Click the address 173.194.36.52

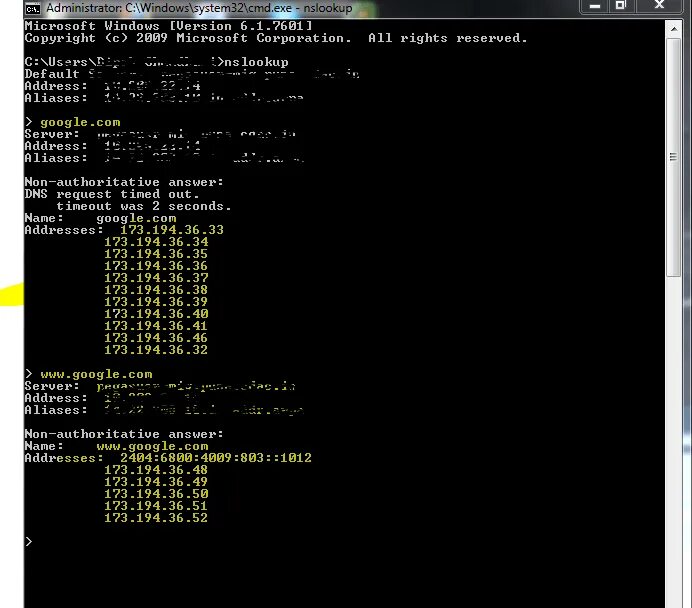click(156, 518)
